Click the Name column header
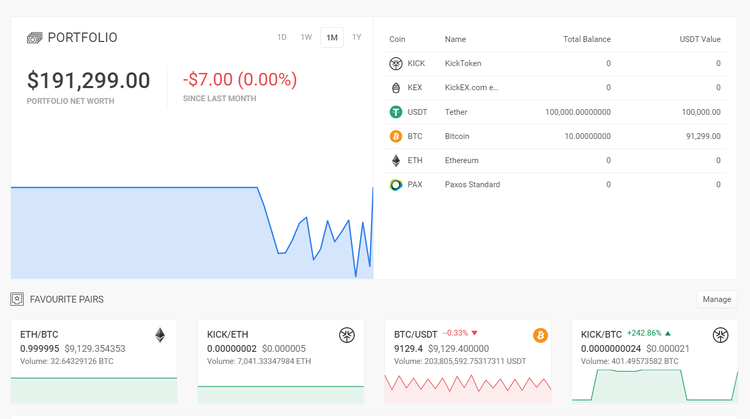Image resolution: width=750 pixels, height=419 pixels. pos(455,39)
